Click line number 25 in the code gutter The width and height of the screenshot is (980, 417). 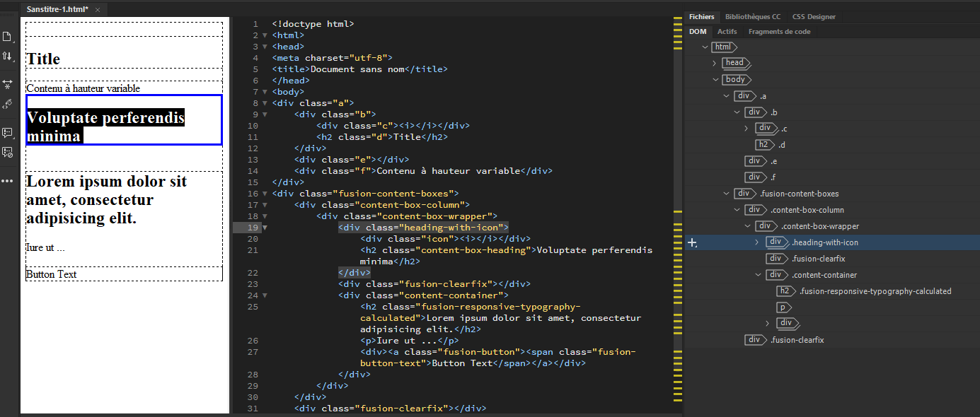pyautogui.click(x=253, y=306)
